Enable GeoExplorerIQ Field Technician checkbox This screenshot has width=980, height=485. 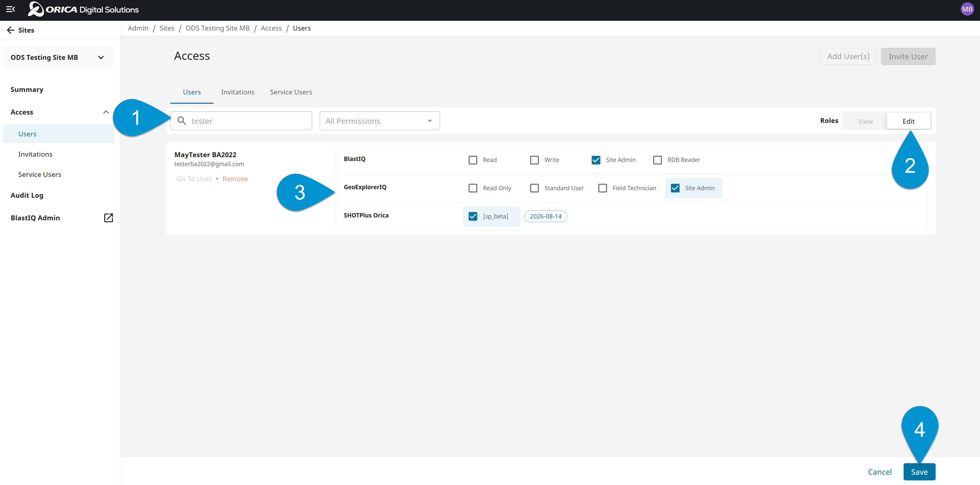point(602,188)
